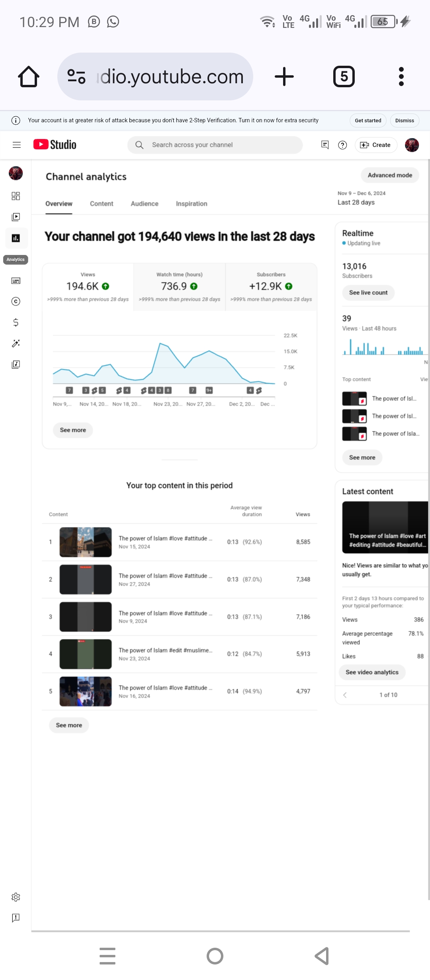
Task: Open browser three-dot overflow menu
Action: pyautogui.click(x=401, y=76)
